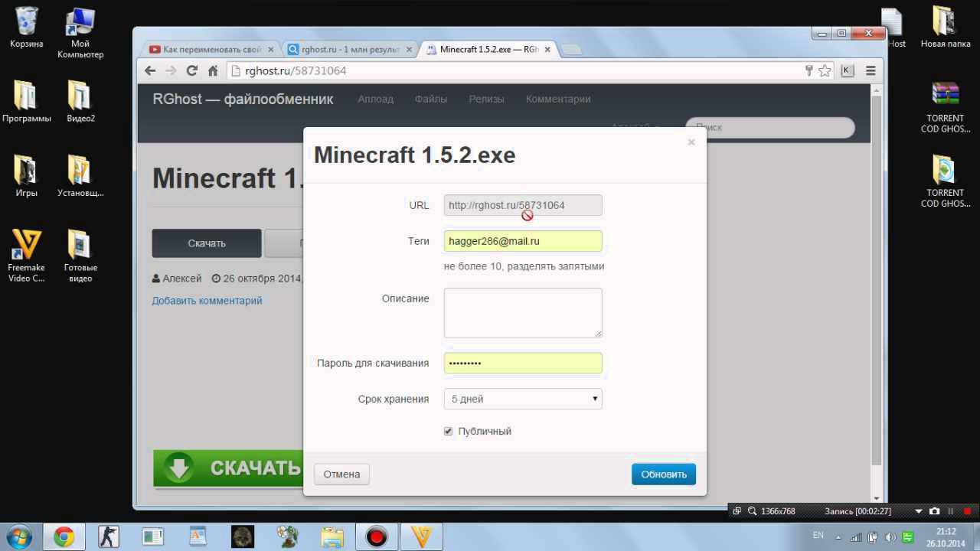Screen dimensions: 980x551
Task: Open the clock showing 21:12
Action: [946, 537]
